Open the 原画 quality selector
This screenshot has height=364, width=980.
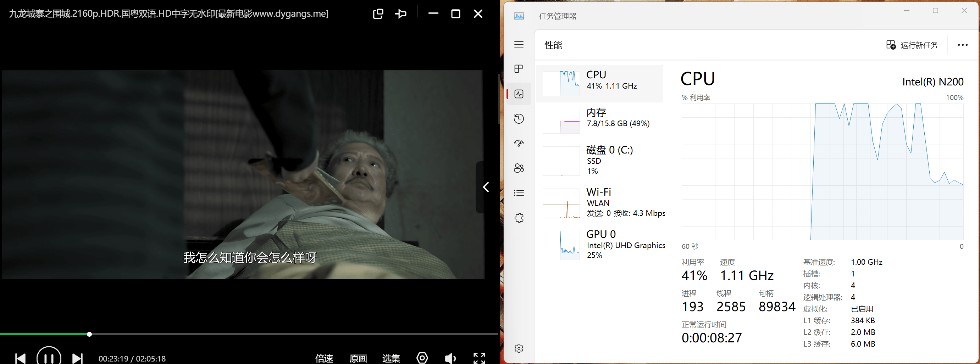click(358, 358)
